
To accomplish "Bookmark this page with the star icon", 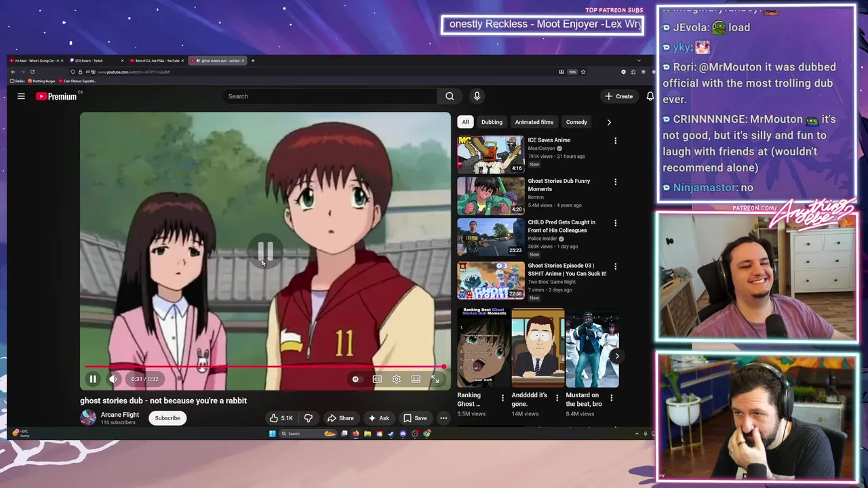I will (x=583, y=72).
